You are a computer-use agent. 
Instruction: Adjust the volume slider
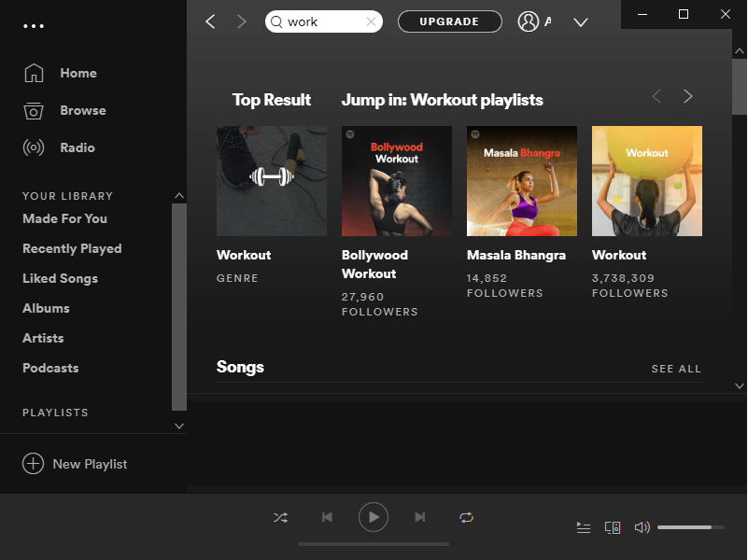(691, 527)
